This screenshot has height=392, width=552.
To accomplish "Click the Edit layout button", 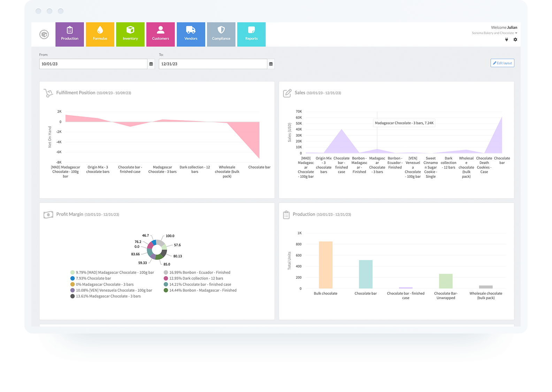I will click(502, 63).
